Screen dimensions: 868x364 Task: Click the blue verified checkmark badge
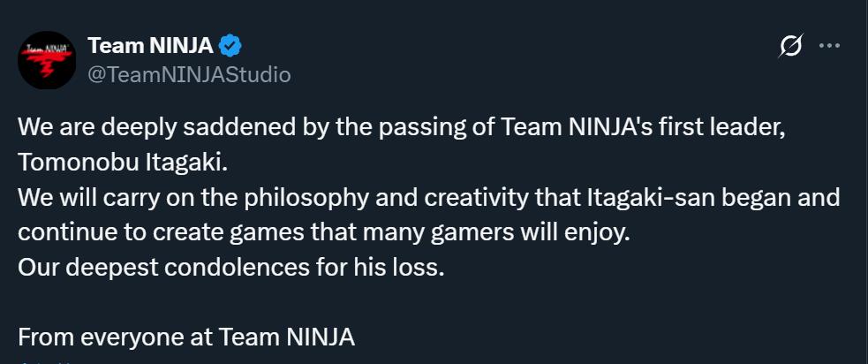click(230, 46)
